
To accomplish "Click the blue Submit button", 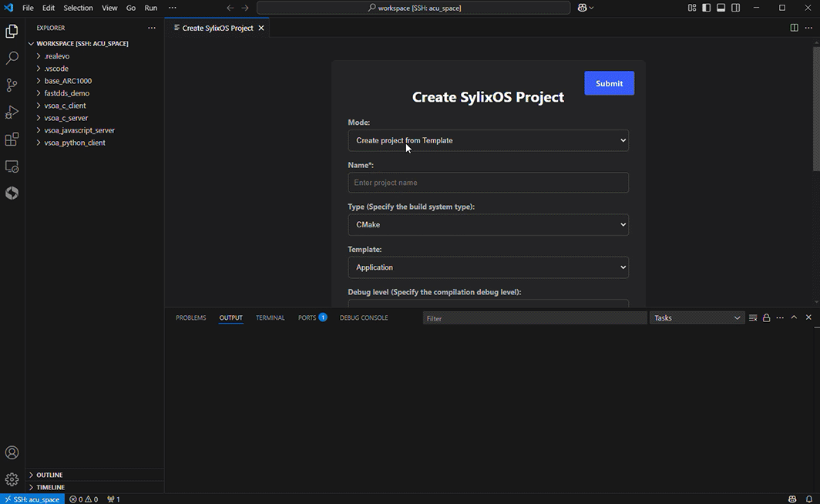I will (x=610, y=83).
